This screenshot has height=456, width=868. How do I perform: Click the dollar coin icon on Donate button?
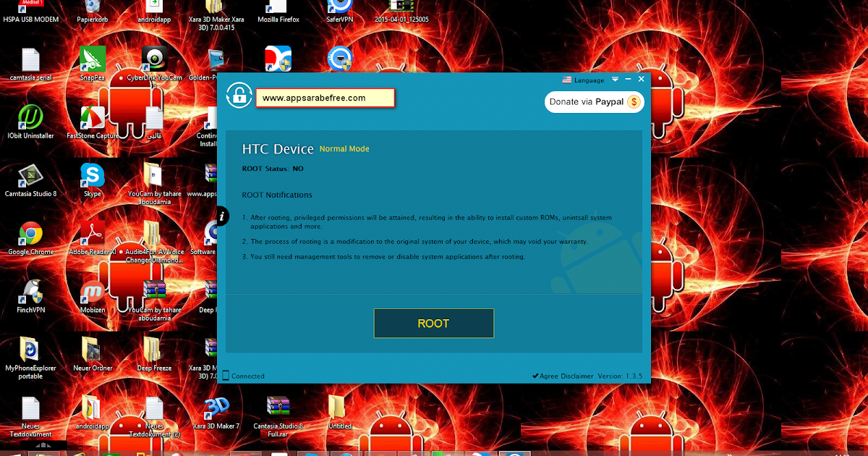point(634,102)
